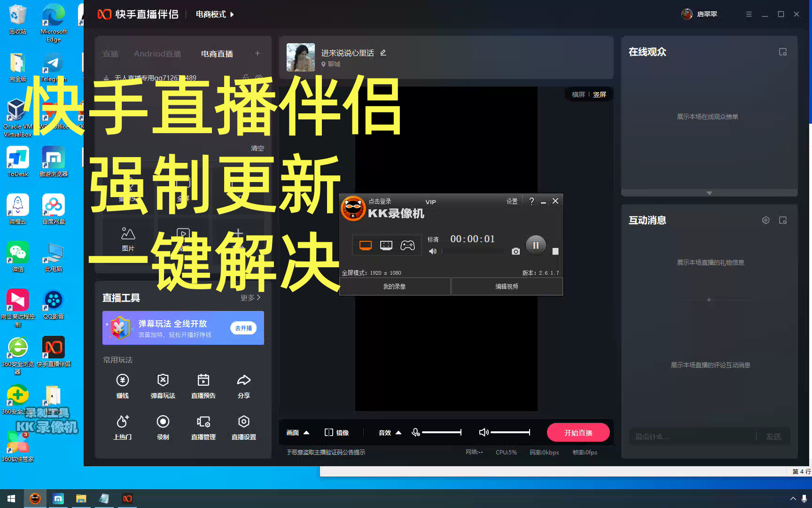Select game recording mode in KK录像机
This screenshot has width=812, height=508.
point(407,246)
